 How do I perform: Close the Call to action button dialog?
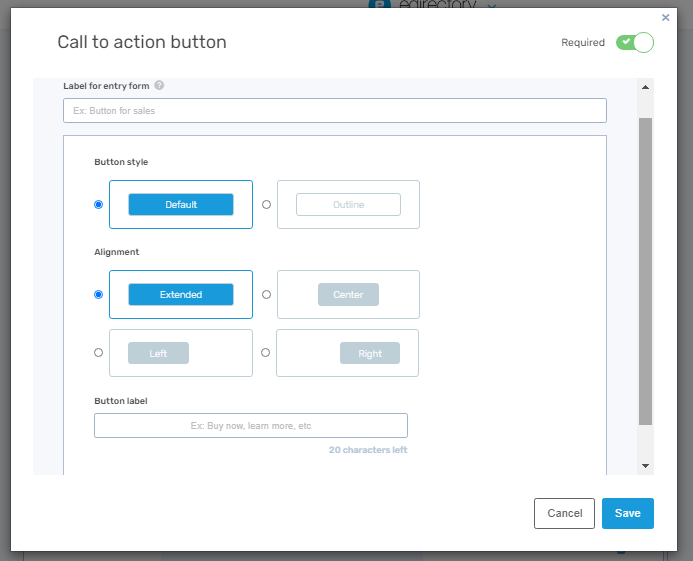[666, 17]
